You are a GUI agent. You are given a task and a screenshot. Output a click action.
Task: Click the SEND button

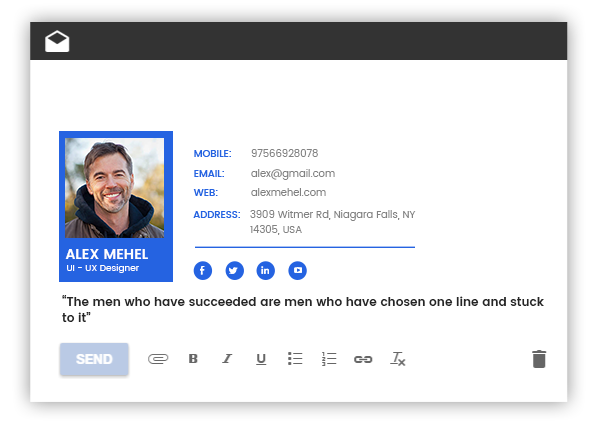(x=94, y=359)
